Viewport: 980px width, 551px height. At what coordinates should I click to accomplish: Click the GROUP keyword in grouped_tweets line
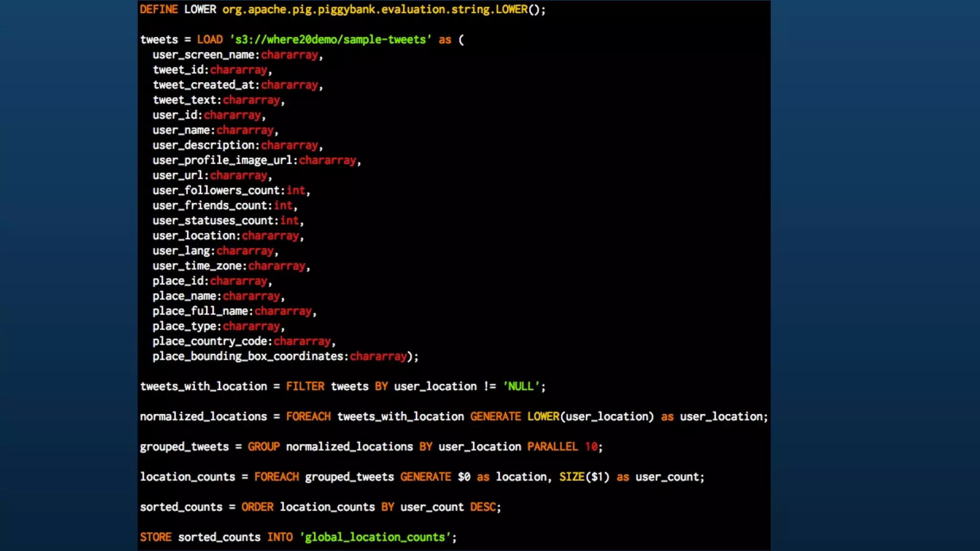[264, 447]
